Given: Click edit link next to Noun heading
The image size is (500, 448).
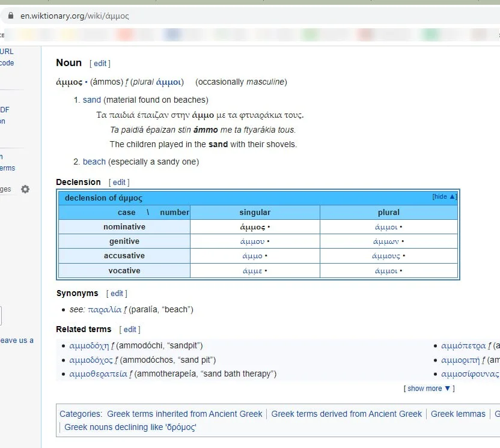Looking at the screenshot, I should pos(100,63).
